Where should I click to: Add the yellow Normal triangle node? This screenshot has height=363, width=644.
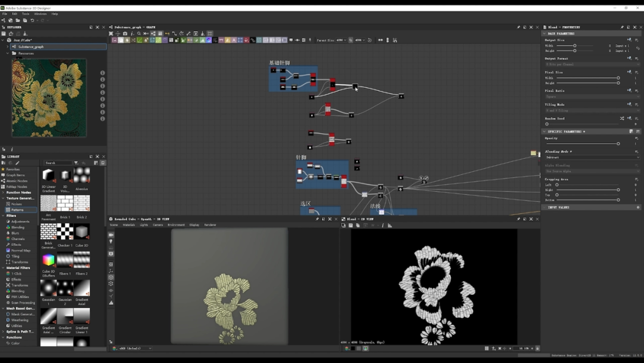click(228, 40)
